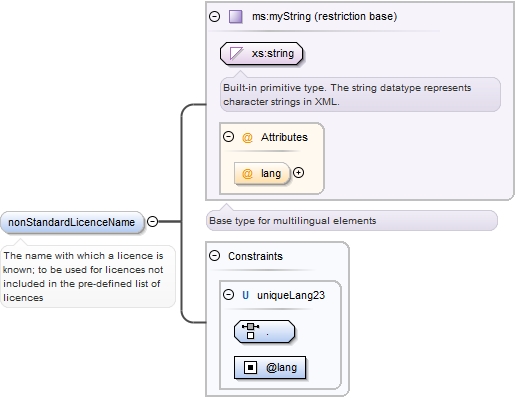Collapse the ms:myString restriction base box
The image size is (532, 398).
tap(214, 16)
